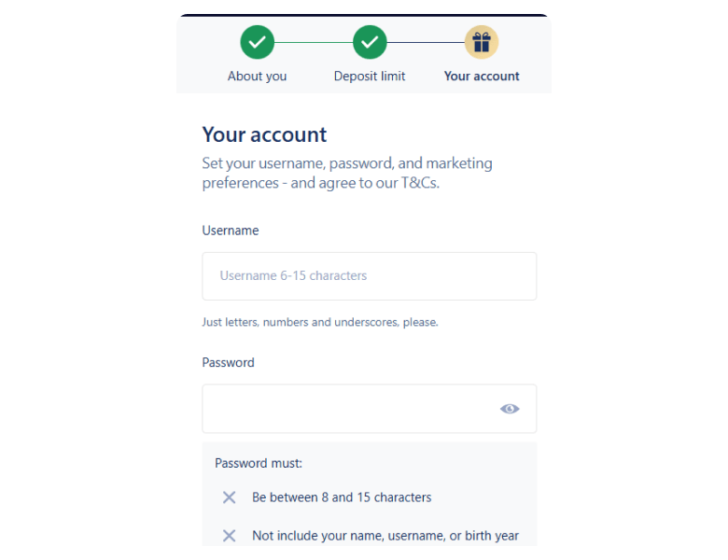This screenshot has width=728, height=560.
Task: Select the Your account step label
Action: [x=482, y=77]
